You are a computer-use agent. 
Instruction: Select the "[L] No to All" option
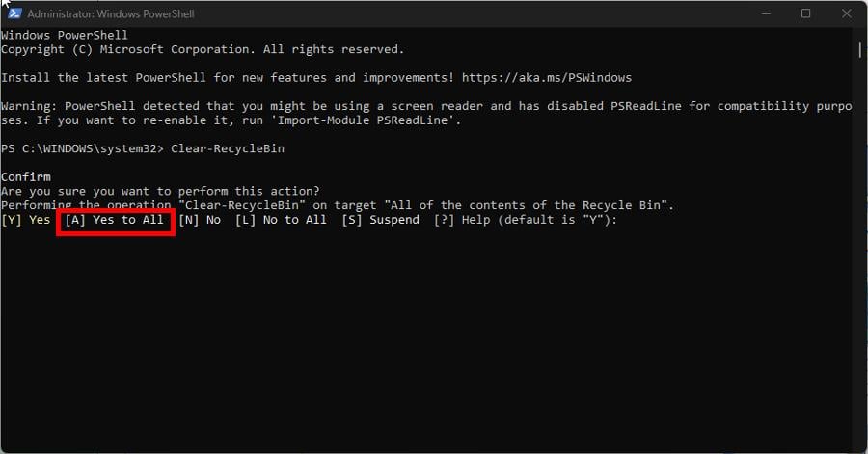(x=281, y=220)
